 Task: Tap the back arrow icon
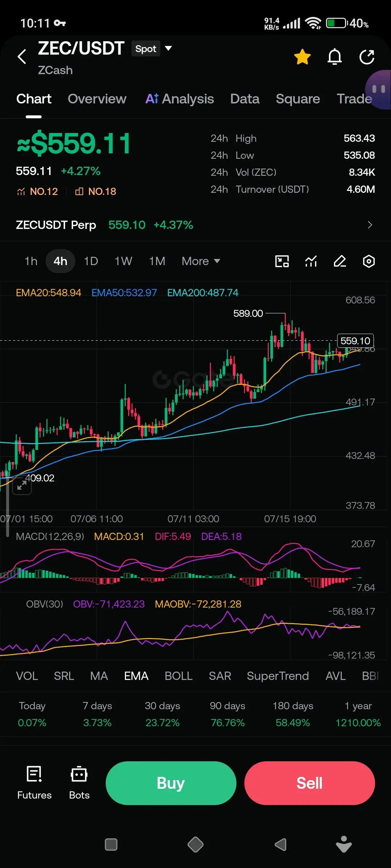click(x=22, y=56)
